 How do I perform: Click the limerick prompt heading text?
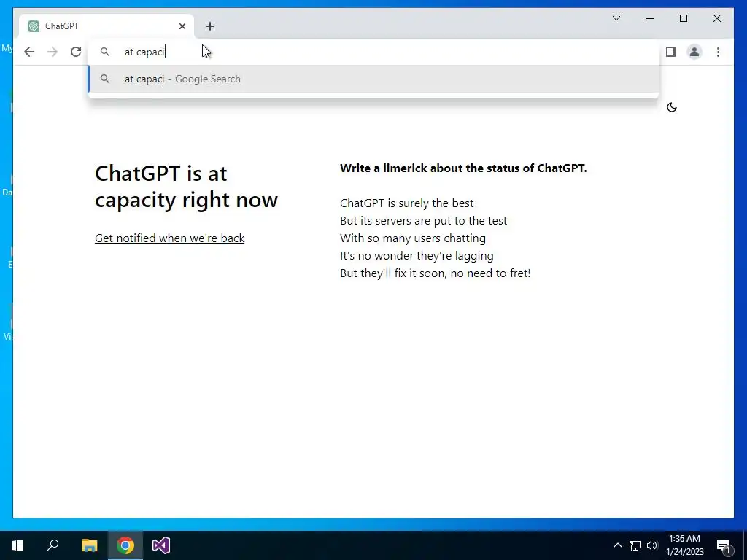463,168
